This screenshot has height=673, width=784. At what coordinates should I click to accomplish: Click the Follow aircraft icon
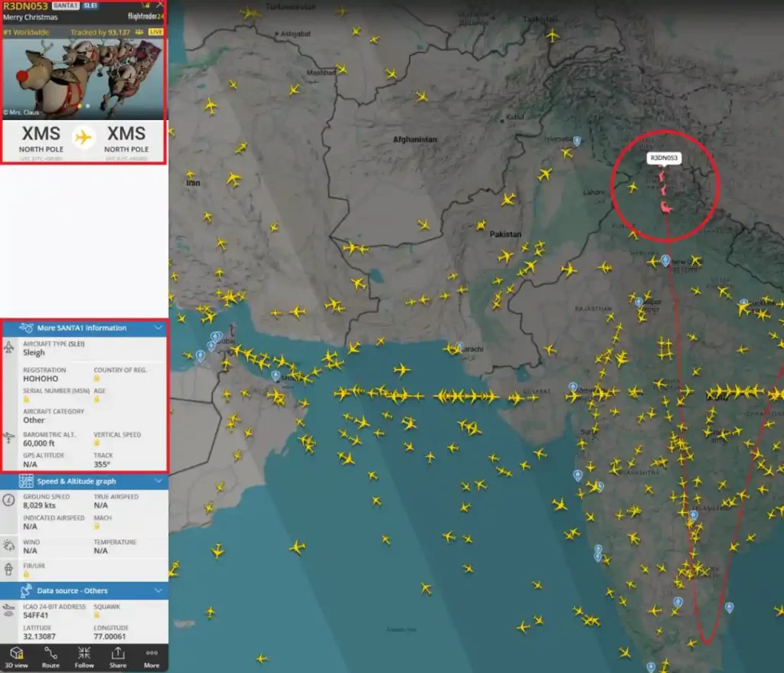click(84, 656)
